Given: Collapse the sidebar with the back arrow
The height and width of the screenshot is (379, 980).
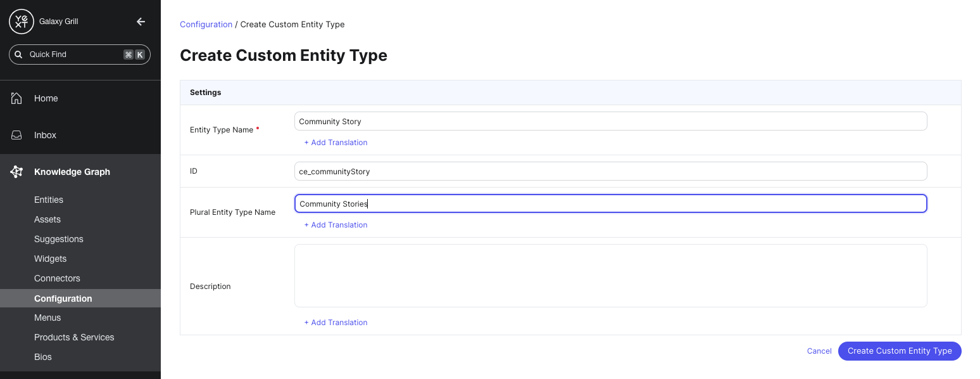Looking at the screenshot, I should coord(141,21).
